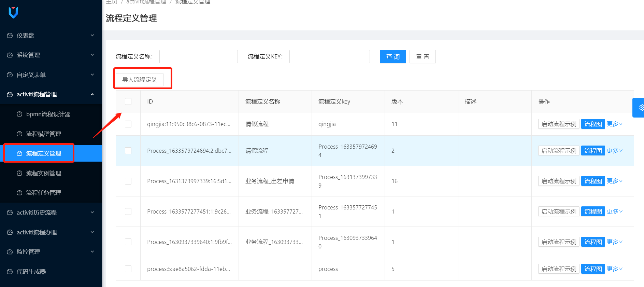The width and height of the screenshot is (644, 287).
Task: Focus the 流程定义KEY input field
Action: click(x=330, y=57)
